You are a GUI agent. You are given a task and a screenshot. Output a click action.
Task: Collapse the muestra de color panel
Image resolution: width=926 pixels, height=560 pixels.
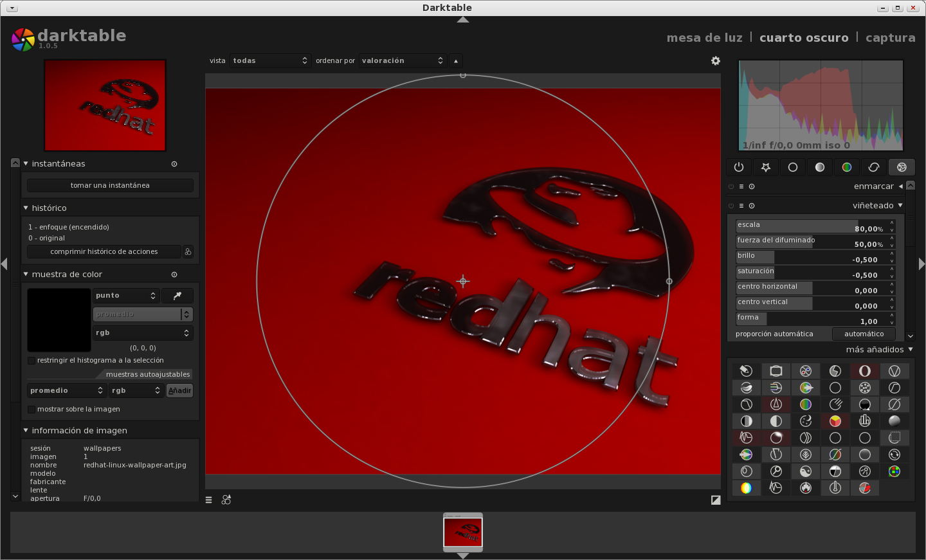pyautogui.click(x=26, y=275)
